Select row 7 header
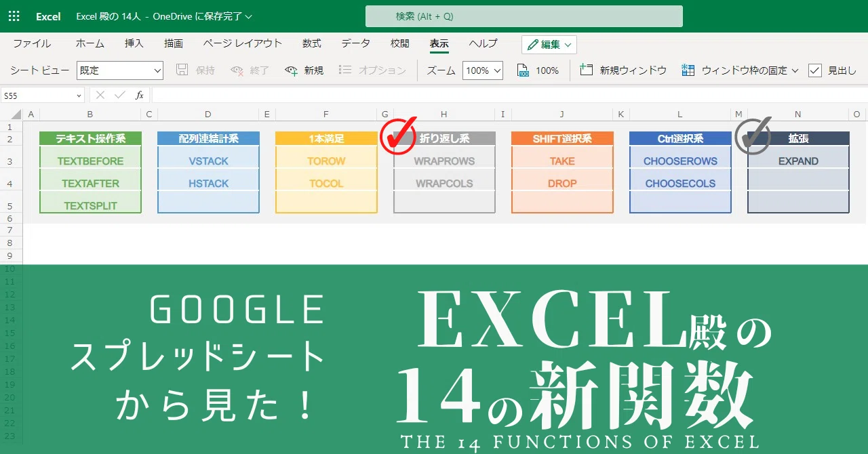 pyautogui.click(x=11, y=230)
